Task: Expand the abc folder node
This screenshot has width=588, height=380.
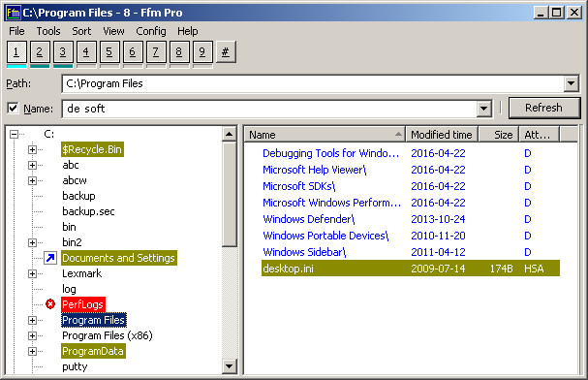Action: [x=32, y=165]
